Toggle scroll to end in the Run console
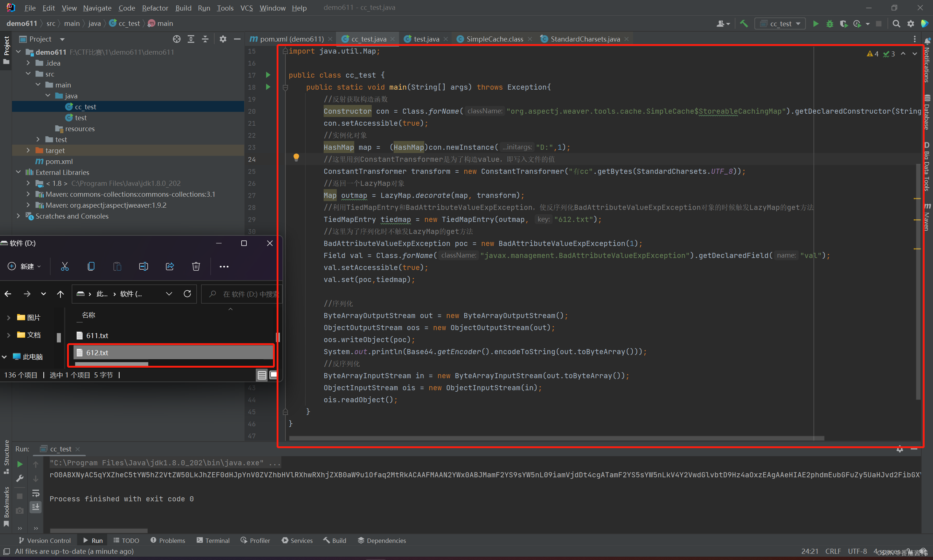Image resolution: width=933 pixels, height=560 pixels. 36,507
